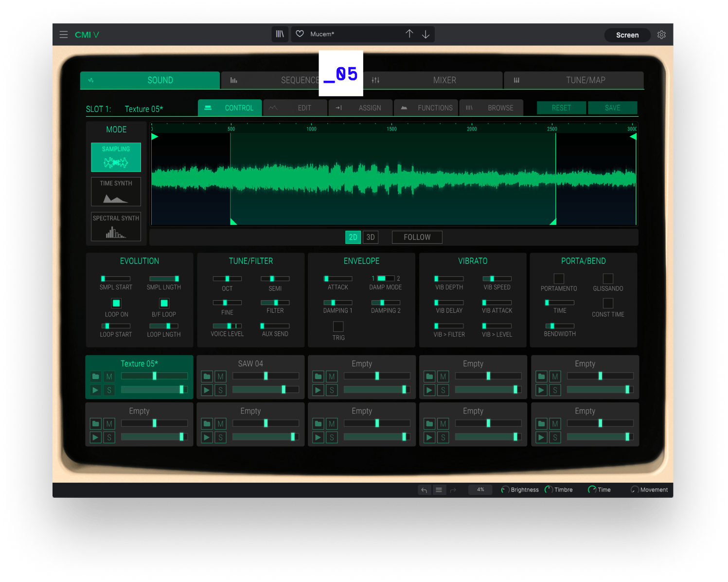Select Spectral Synth mode
This screenshot has width=728, height=582.
coord(116,226)
